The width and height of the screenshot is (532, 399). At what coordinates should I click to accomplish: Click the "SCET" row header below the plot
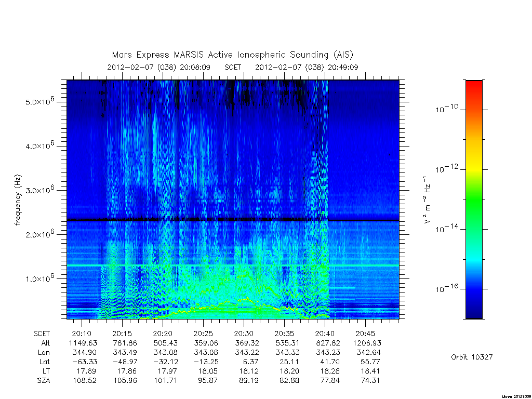42,334
